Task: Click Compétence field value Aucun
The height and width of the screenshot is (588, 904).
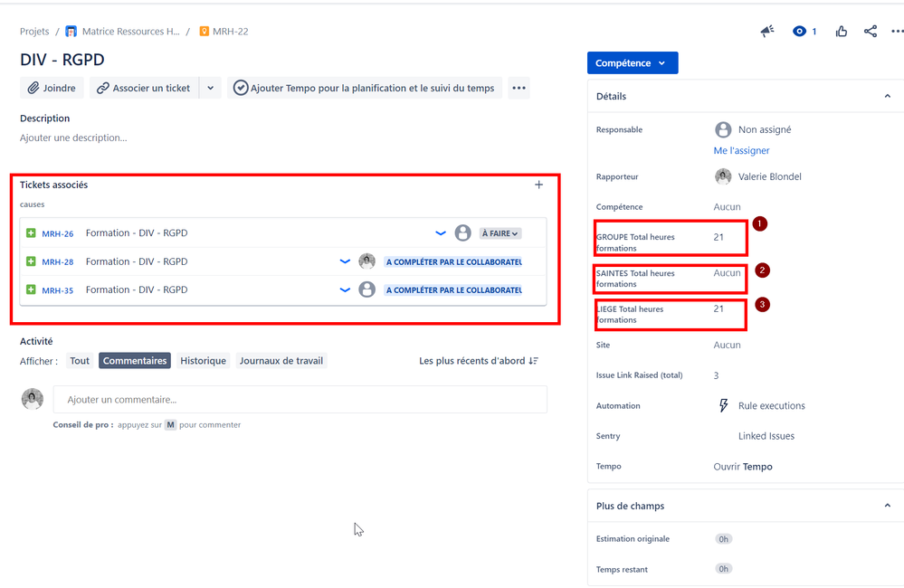Action: pyautogui.click(x=727, y=207)
